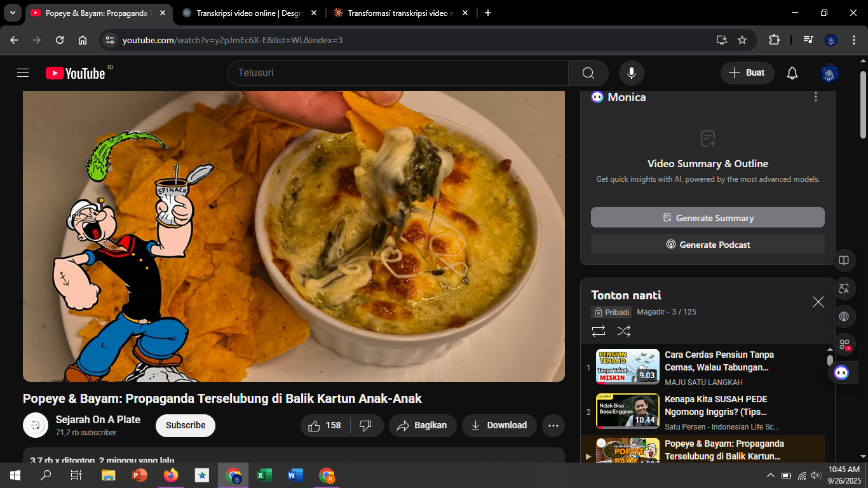The width and height of the screenshot is (868, 488).
Task: Open Magadir playlist owner link
Action: pyautogui.click(x=652, y=312)
